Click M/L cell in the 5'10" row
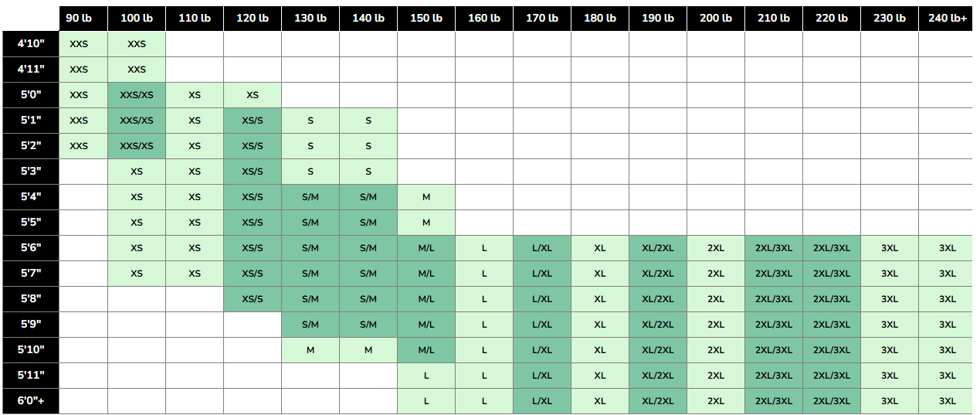 (426, 350)
